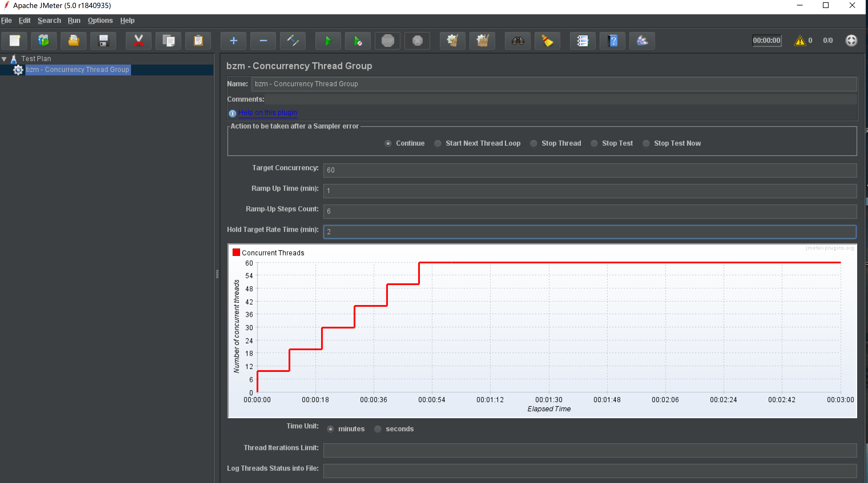The image size is (868, 483).
Task: Click the Cut scissors icon
Action: (x=138, y=41)
